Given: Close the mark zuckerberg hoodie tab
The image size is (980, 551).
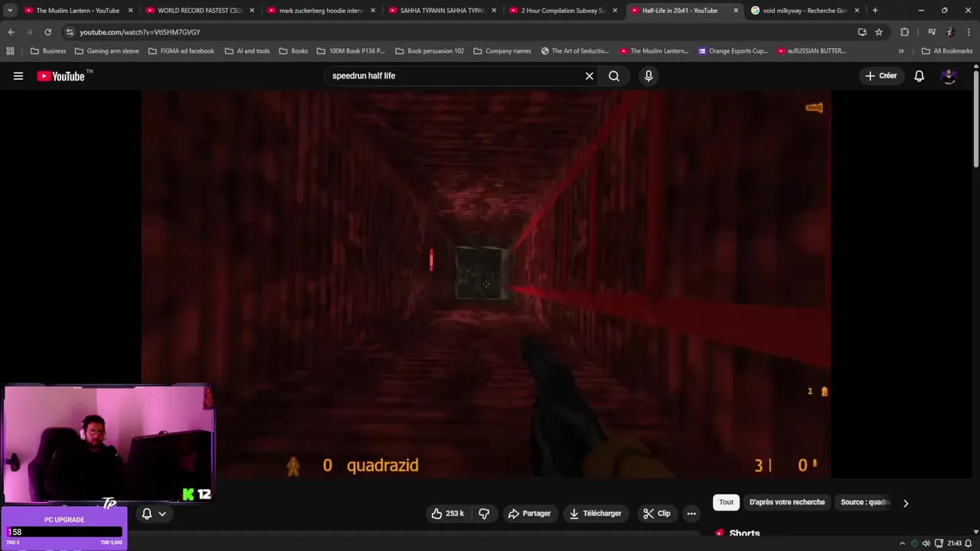Looking at the screenshot, I should click(x=373, y=11).
